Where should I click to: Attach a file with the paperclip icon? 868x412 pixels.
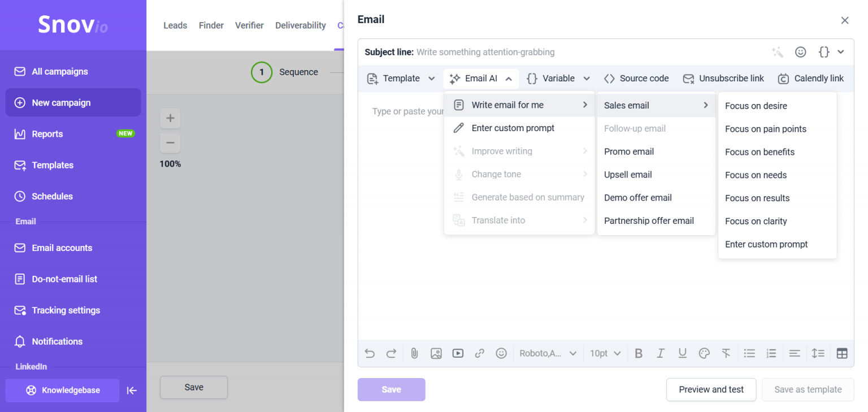click(414, 353)
